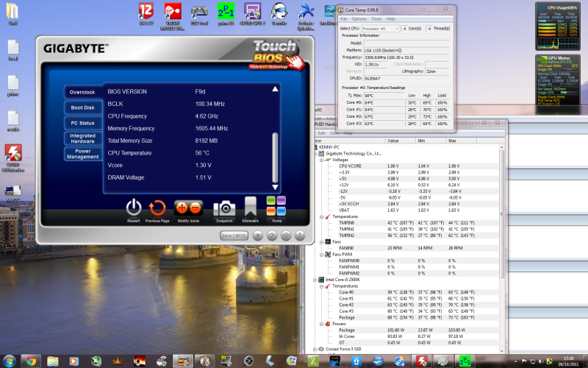Viewport: 588px width, 368px height.
Task: Open the FIFA 12 desktop shortcut
Action: tap(146, 14)
